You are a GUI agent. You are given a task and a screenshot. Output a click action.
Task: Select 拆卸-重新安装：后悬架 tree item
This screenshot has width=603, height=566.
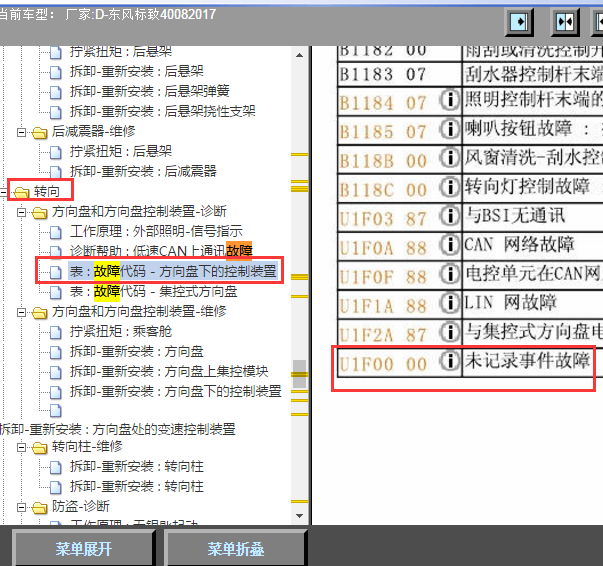click(137, 72)
